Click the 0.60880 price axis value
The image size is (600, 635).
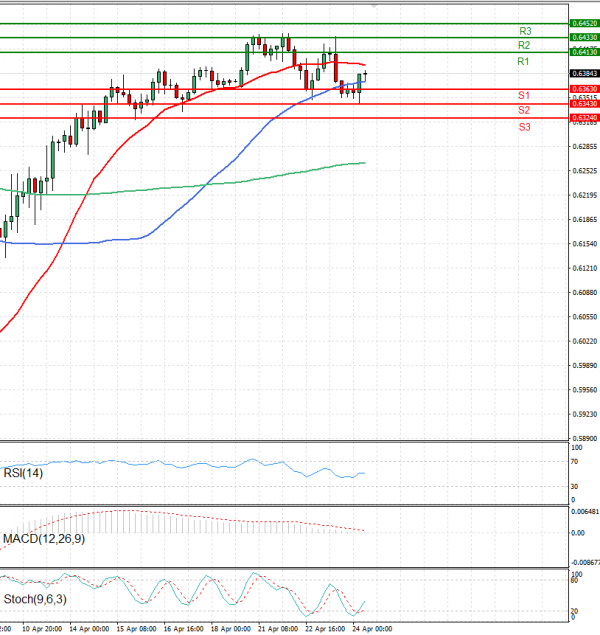click(x=585, y=292)
